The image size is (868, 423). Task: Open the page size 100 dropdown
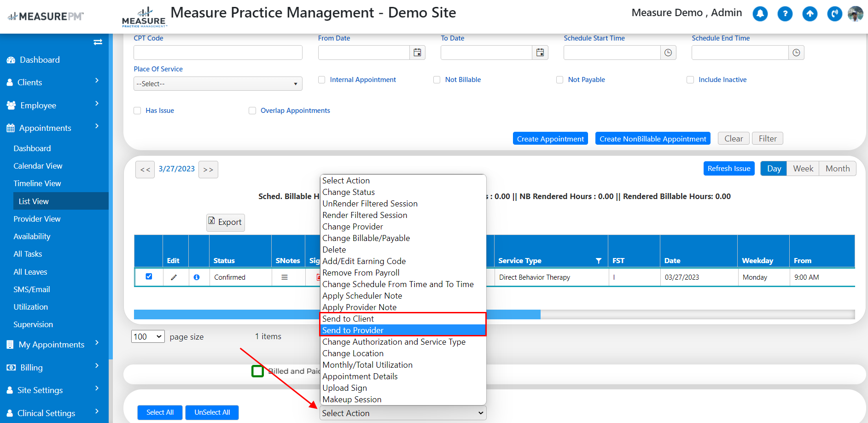(148, 336)
